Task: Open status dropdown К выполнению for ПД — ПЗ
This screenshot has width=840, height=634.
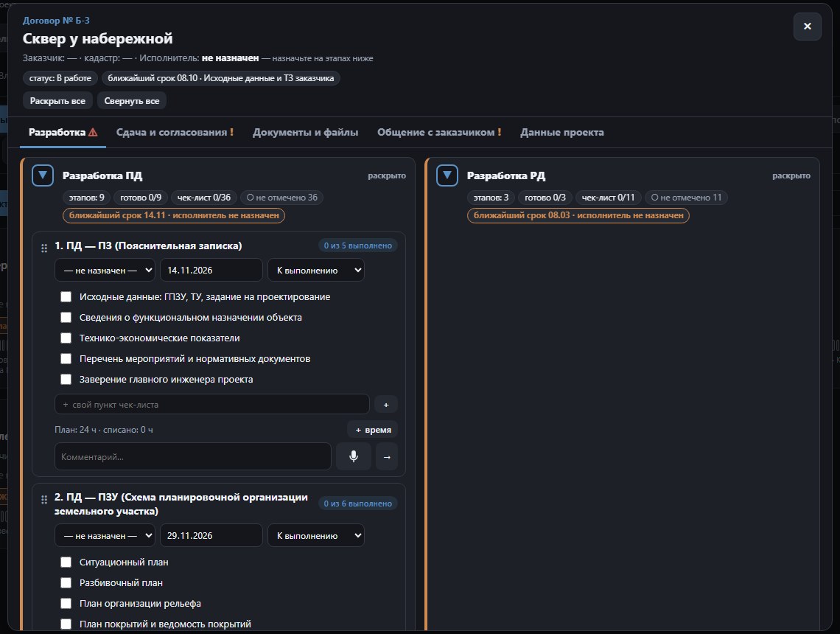Action: pos(316,270)
